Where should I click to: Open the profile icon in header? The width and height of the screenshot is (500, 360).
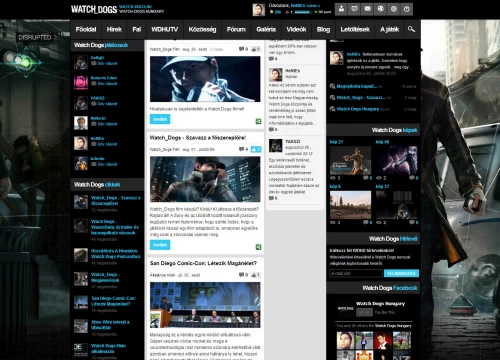341,9
